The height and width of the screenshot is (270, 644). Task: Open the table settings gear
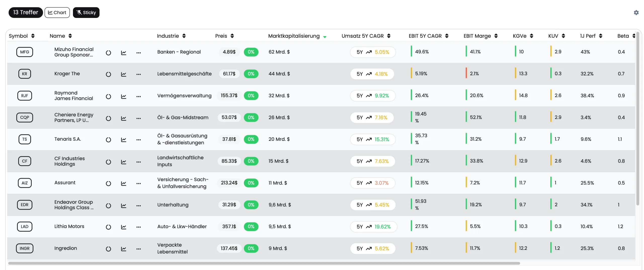pos(636,13)
